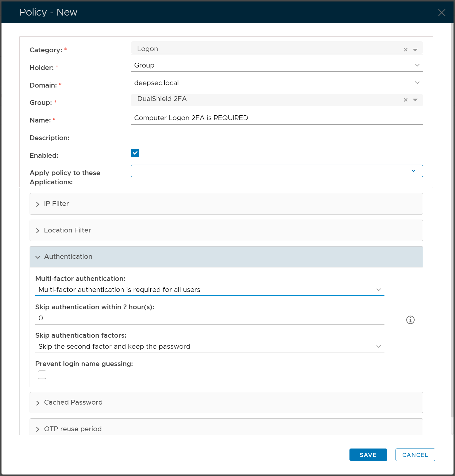Open the Category dropdown arrow
Screen dimensions: 455x476
click(415, 50)
